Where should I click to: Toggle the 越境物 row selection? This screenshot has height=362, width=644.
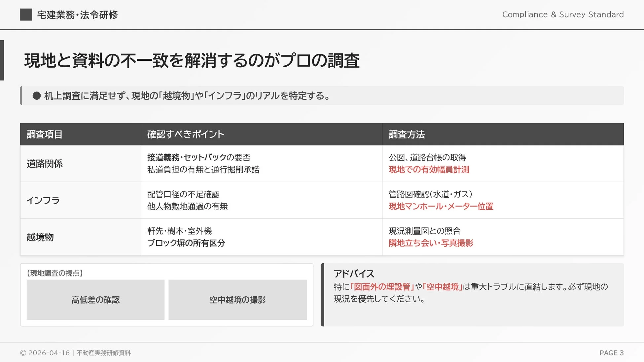click(40, 237)
